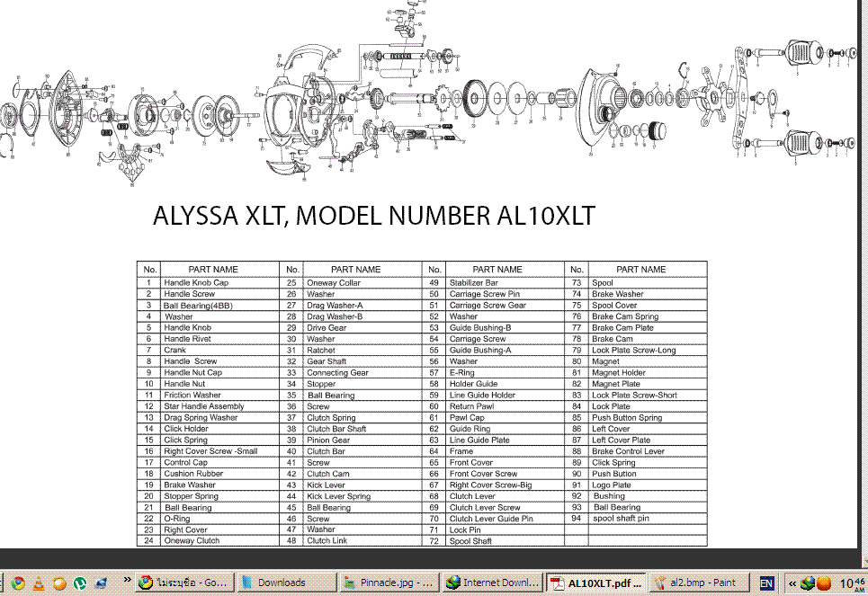The height and width of the screenshot is (596, 868).
Task: Click 'Lock Plate Screw-Long' entry
Action: pyautogui.click(x=634, y=351)
